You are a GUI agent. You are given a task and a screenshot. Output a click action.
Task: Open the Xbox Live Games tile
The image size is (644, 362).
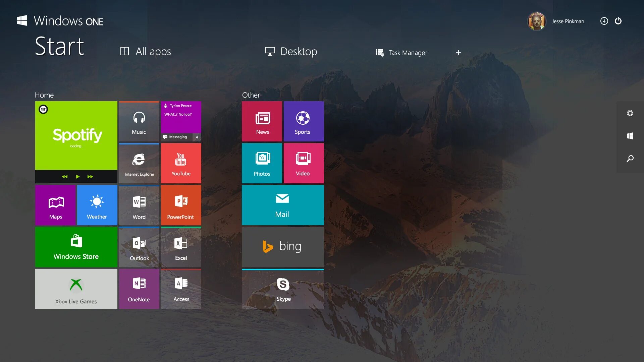coord(76,289)
